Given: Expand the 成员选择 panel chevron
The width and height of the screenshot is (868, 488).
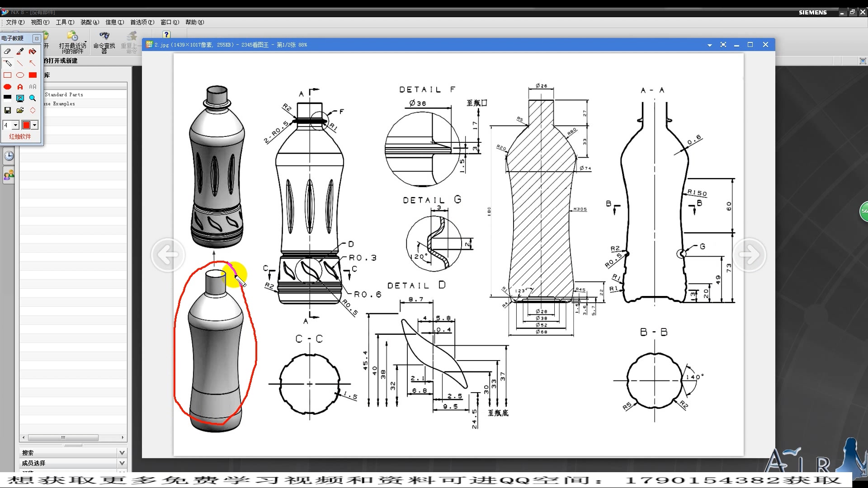Looking at the screenshot, I should pos(122,463).
